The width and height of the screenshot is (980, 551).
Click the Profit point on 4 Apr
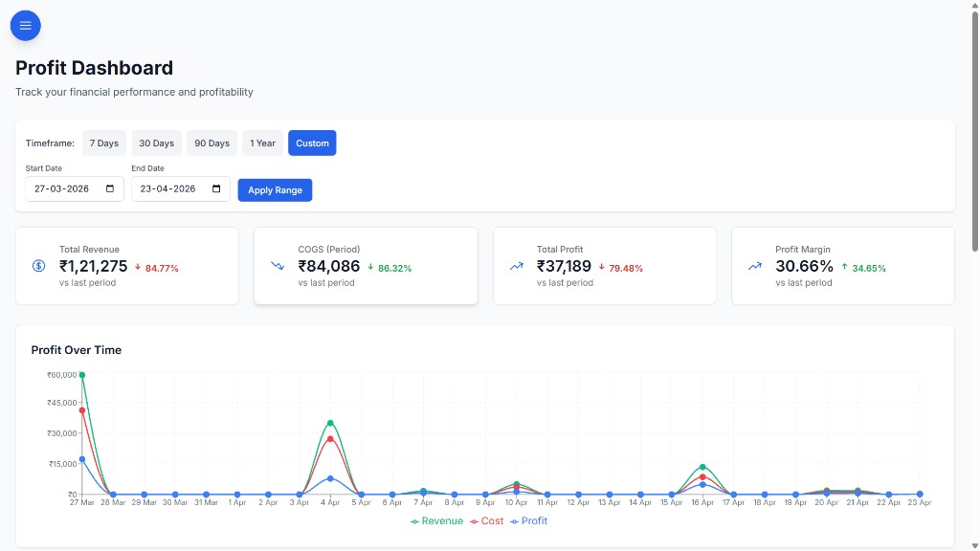[330, 478]
